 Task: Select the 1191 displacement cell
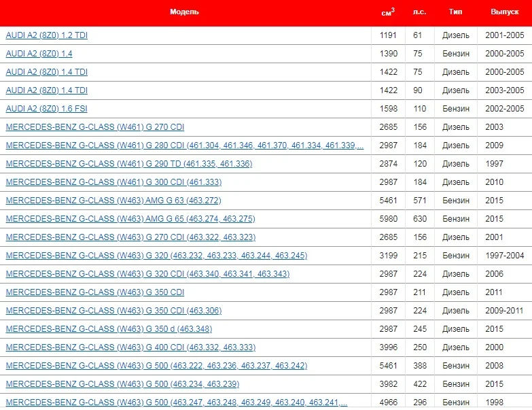(x=388, y=35)
